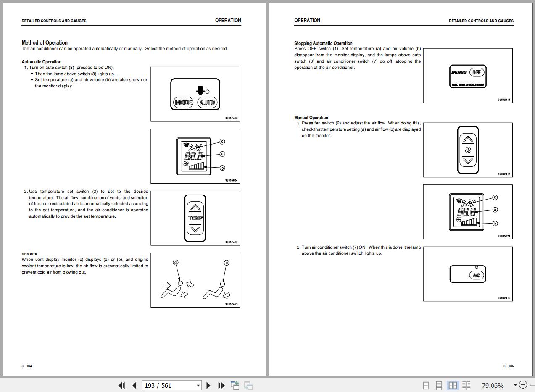This screenshot has width=535, height=392.
Task: Go to the previous page
Action: tap(134, 385)
